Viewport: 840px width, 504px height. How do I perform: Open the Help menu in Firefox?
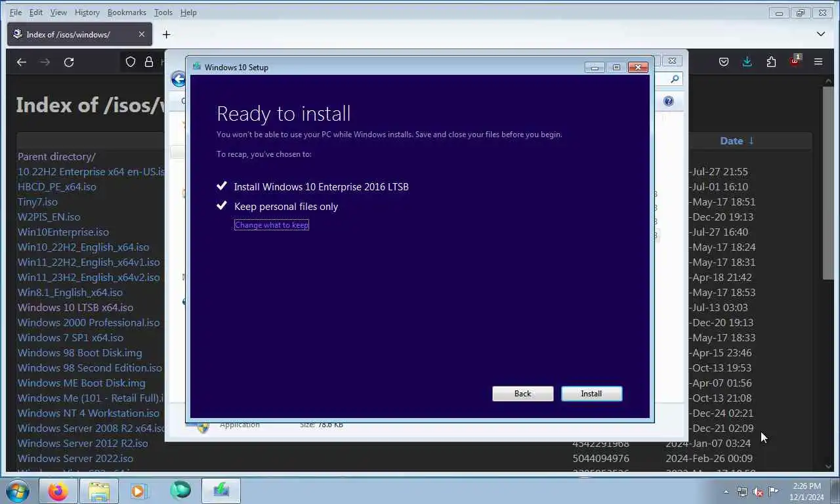tap(188, 12)
